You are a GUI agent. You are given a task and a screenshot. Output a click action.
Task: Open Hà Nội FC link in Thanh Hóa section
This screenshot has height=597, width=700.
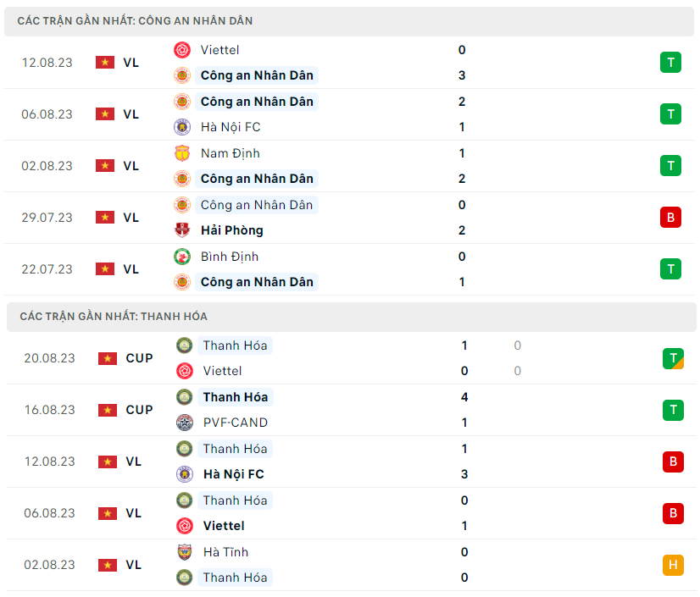[233, 474]
